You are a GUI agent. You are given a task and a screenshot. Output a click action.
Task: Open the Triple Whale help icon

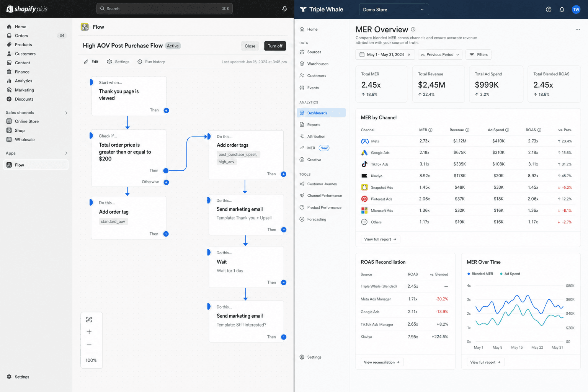[549, 10]
